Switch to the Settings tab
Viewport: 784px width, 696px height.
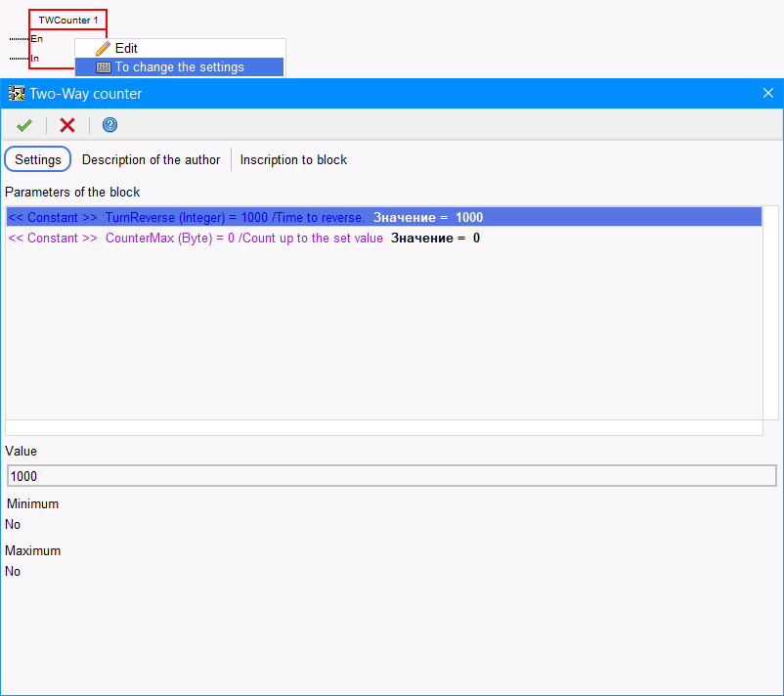tap(38, 159)
